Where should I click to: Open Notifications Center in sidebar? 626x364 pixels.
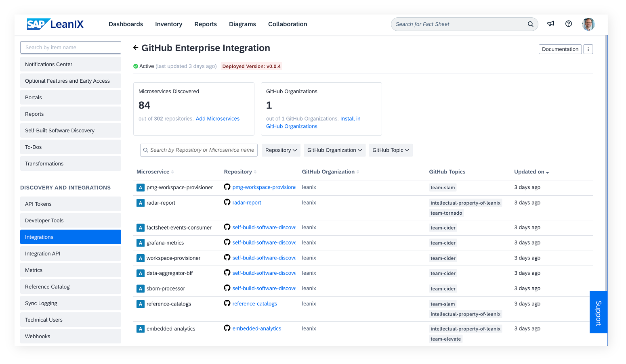click(71, 64)
